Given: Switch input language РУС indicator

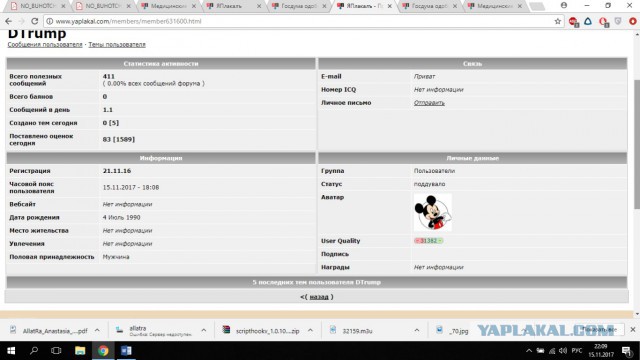Looking at the screenshot, I should point(577,351).
